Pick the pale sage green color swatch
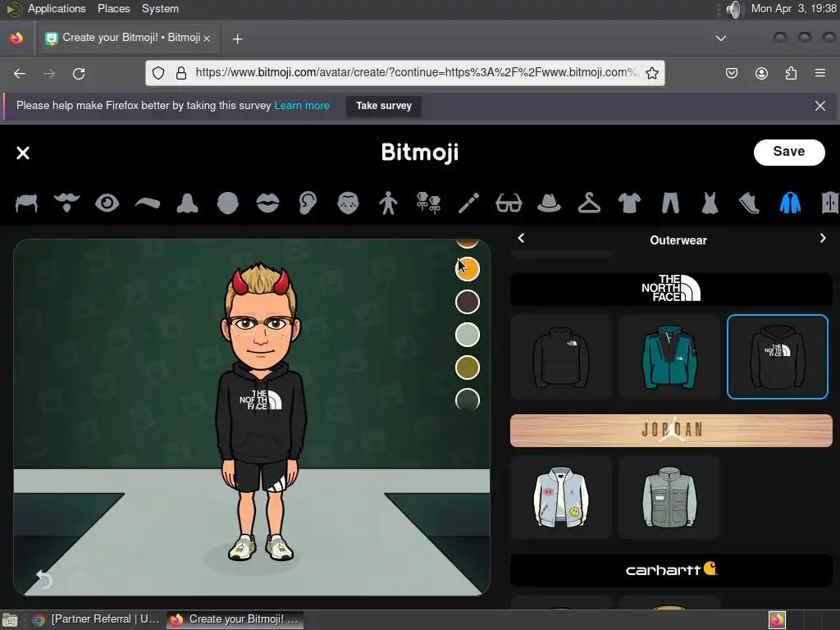The image size is (840, 630). tap(467, 335)
